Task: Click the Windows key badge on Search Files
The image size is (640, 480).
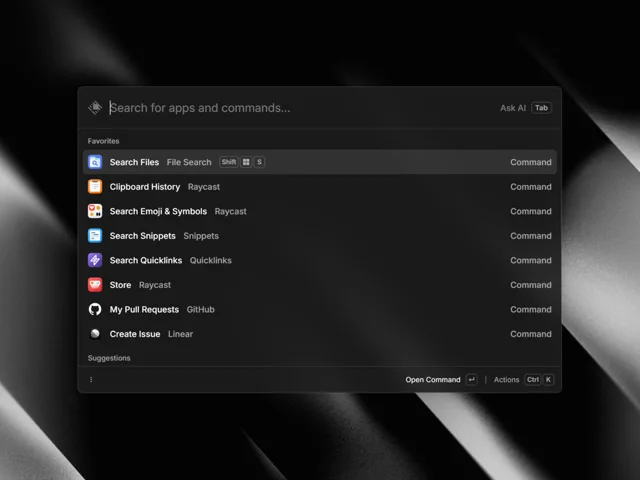Action: [x=246, y=162]
